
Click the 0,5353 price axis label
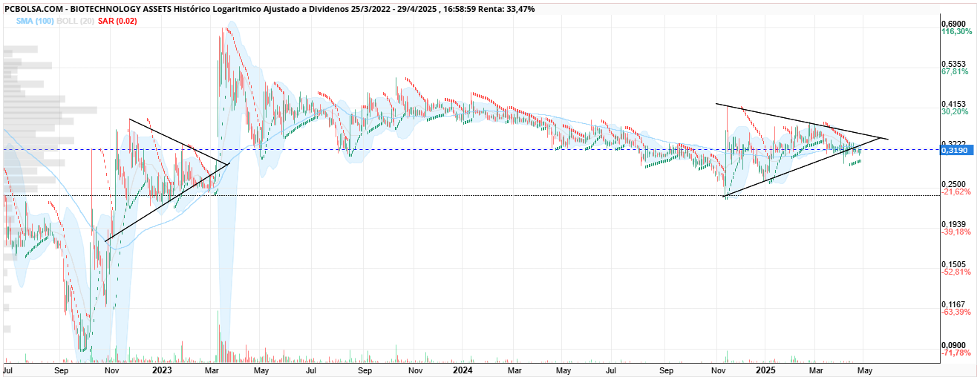click(953, 64)
